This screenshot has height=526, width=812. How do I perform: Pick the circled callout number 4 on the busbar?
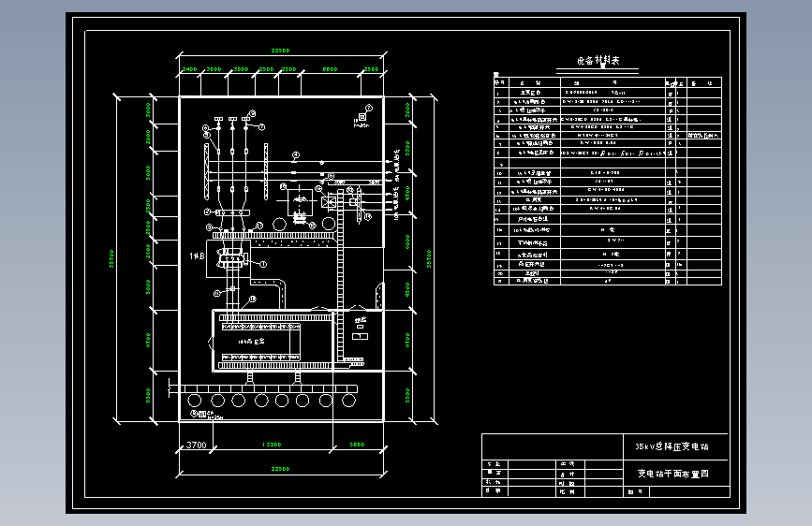(x=296, y=154)
